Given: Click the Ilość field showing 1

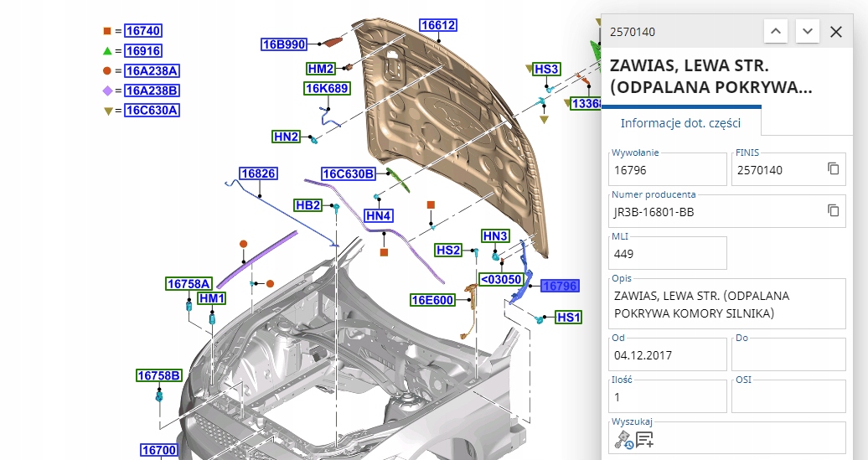Looking at the screenshot, I should coord(668,396).
